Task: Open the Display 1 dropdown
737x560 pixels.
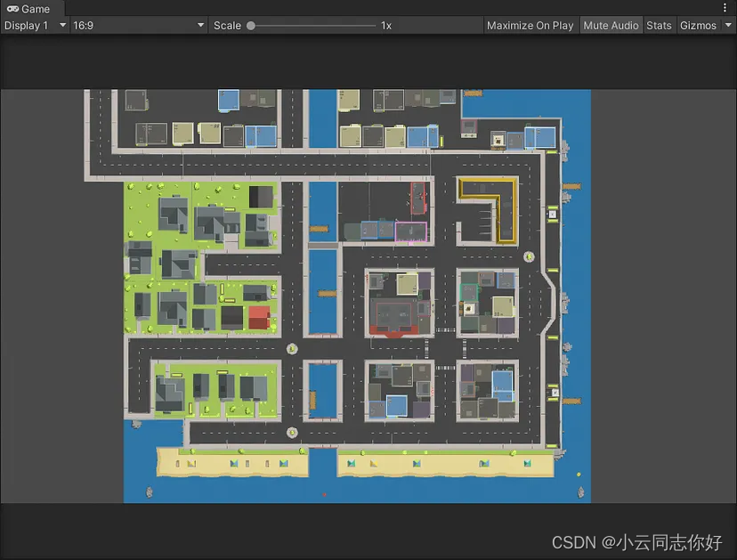Action: [x=36, y=26]
